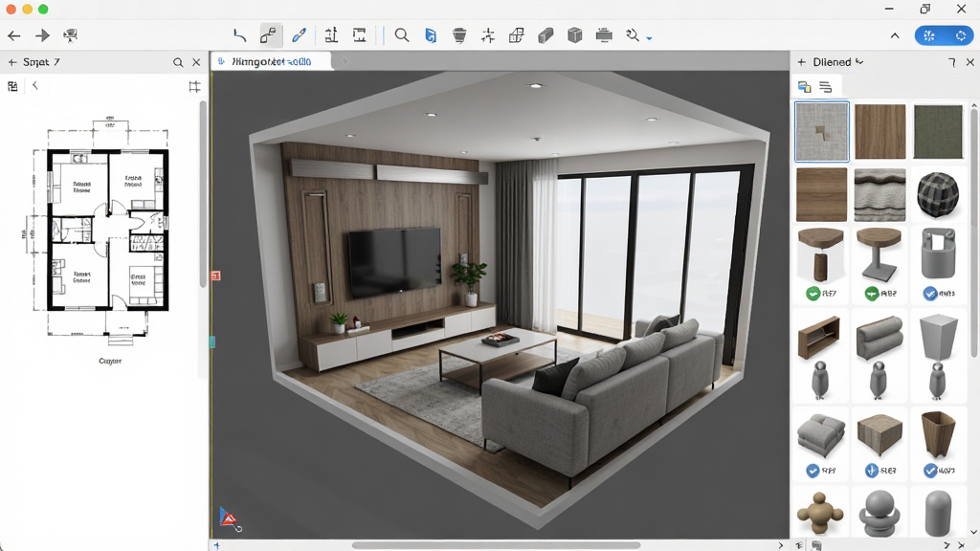Click the Smat 7 panel back arrow
Viewport: 980px width, 551px height.
click(x=11, y=62)
